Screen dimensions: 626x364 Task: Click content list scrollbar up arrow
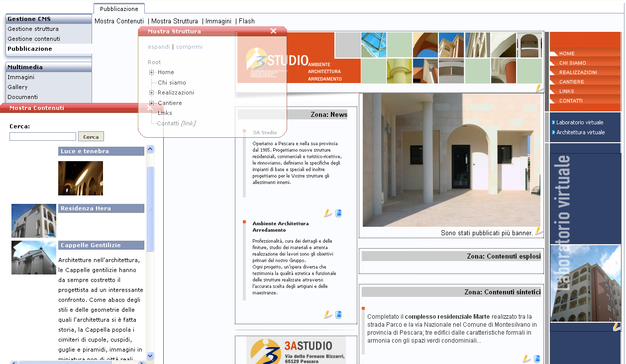coord(150,149)
